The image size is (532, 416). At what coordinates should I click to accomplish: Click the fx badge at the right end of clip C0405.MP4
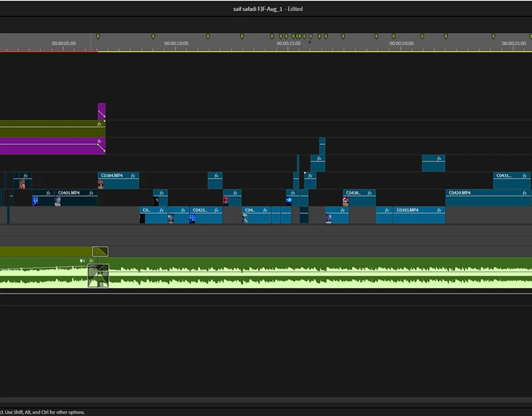point(92,193)
